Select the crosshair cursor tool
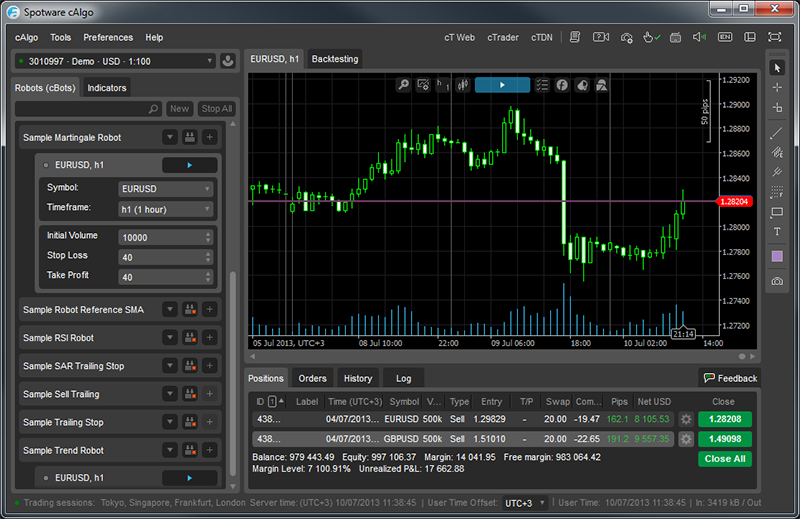This screenshot has height=519, width=800. pos(777,88)
